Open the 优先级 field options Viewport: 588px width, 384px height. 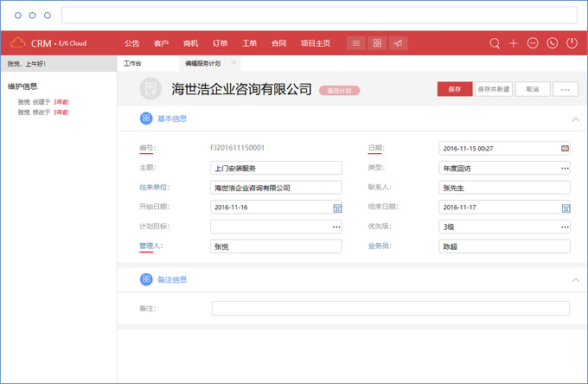566,227
